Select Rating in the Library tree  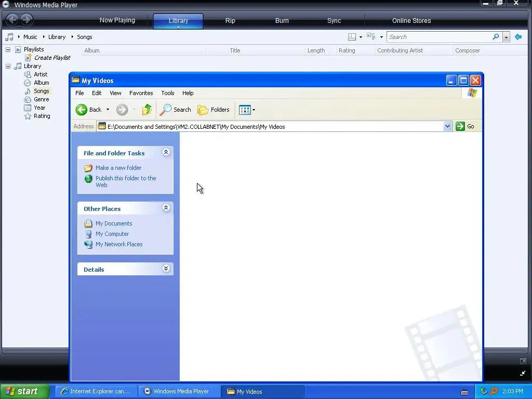(42, 116)
